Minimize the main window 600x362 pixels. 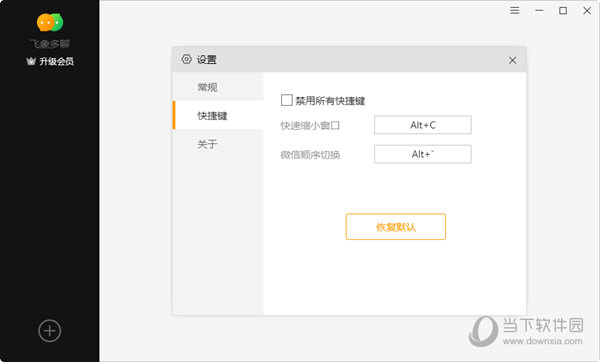coord(539,11)
